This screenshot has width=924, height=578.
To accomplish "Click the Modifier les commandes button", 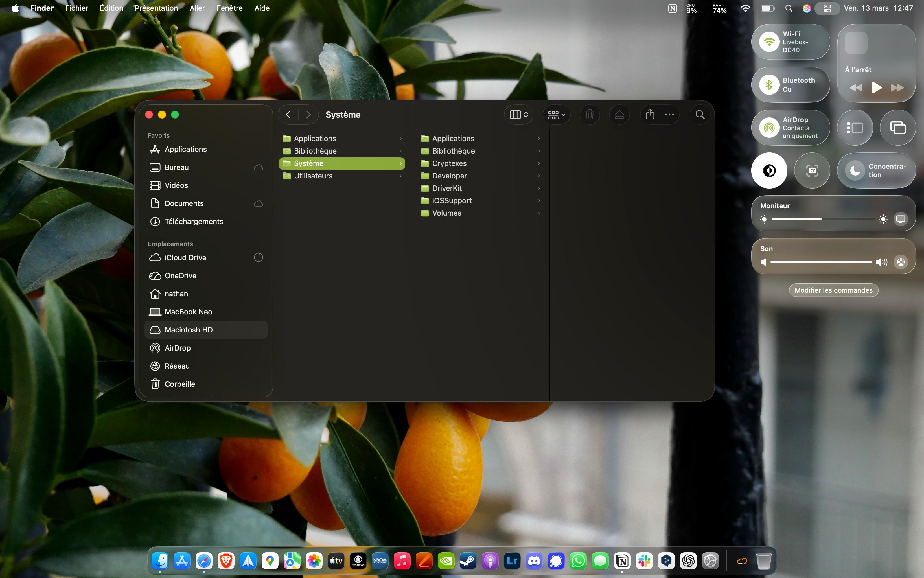I will (833, 290).
